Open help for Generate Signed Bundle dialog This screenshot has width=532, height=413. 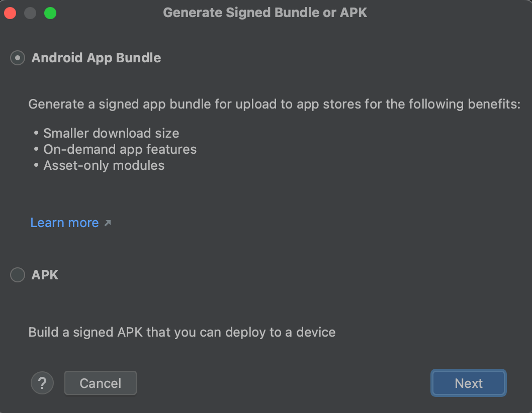(42, 383)
